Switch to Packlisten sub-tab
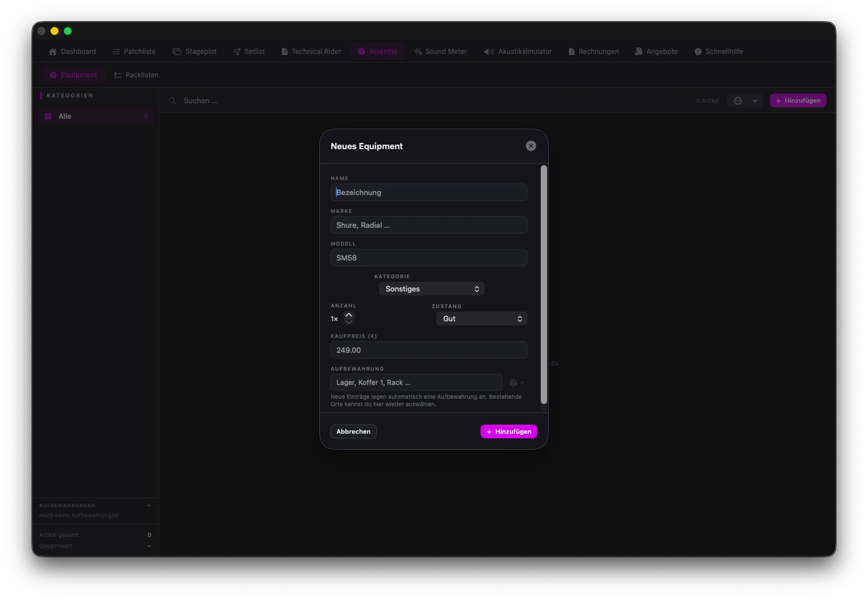The height and width of the screenshot is (599, 868). [136, 75]
